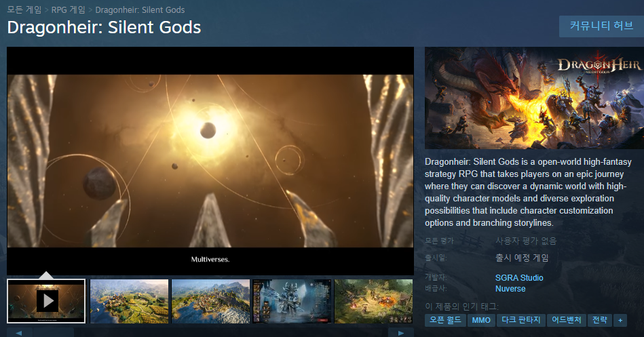Screen dimensions: 644x337
Task: Select the 오픈 월드 tag
Action: tap(445, 320)
